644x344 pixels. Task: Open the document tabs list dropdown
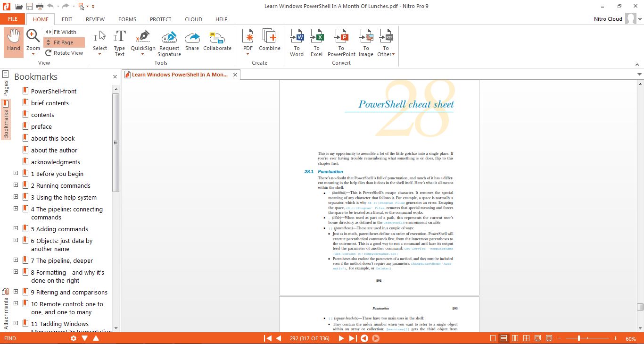click(640, 75)
